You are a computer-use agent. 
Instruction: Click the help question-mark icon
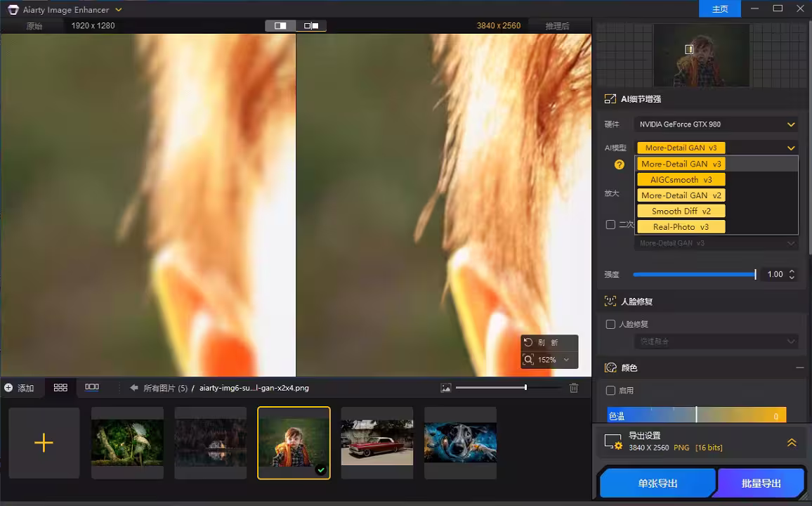pos(618,164)
